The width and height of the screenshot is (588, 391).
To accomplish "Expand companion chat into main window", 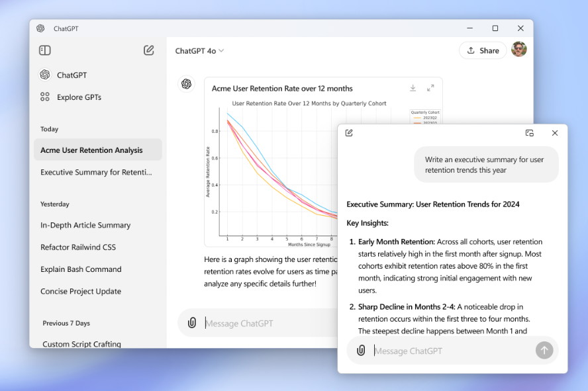I will click(530, 133).
